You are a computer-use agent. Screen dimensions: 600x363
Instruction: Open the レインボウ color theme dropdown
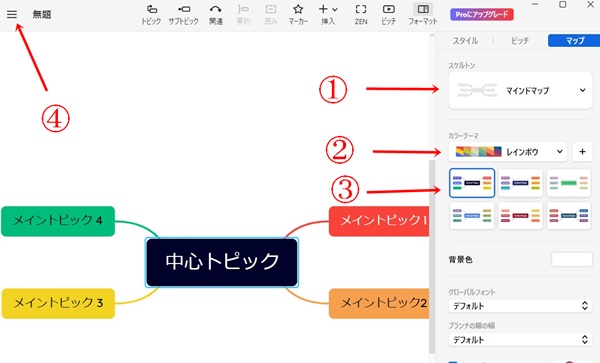tap(507, 152)
